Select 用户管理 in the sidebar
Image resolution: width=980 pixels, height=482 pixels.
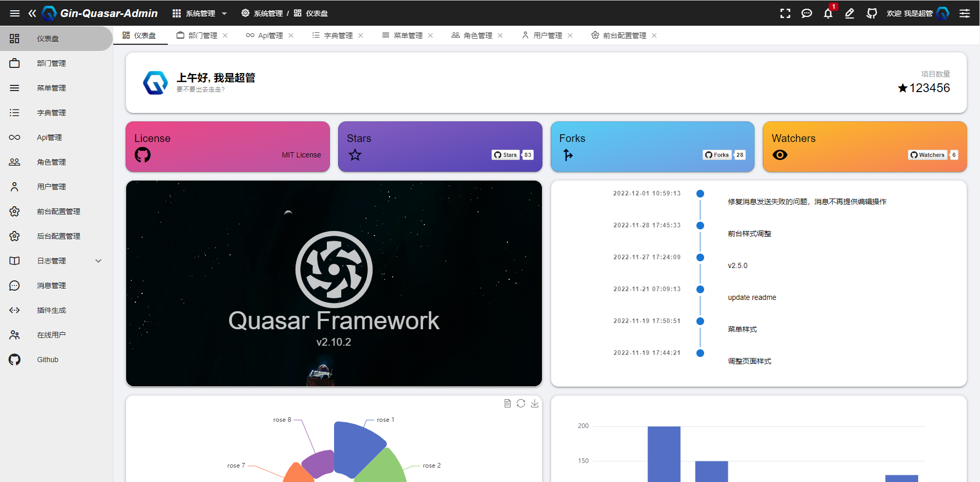[x=56, y=187]
